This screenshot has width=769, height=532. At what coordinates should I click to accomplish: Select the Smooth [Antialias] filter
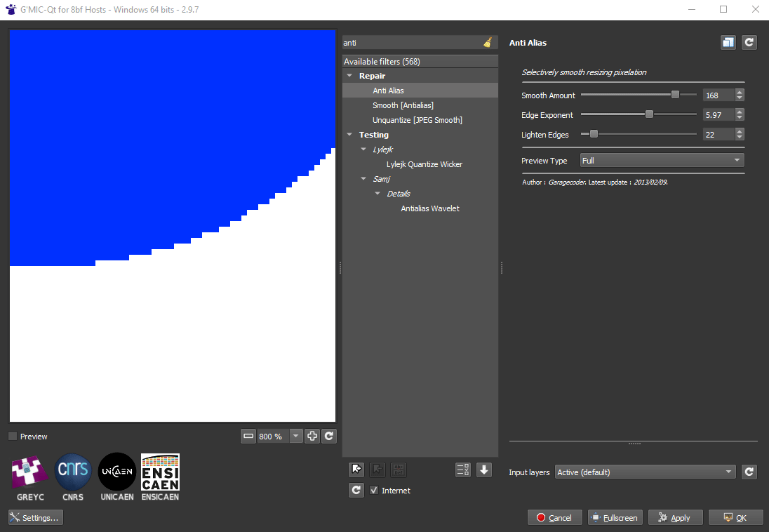403,105
